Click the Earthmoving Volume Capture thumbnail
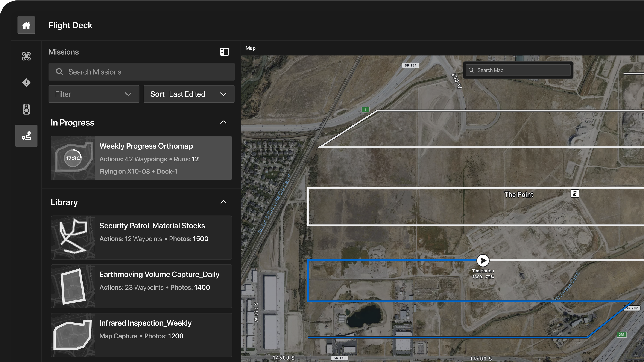 tap(73, 286)
